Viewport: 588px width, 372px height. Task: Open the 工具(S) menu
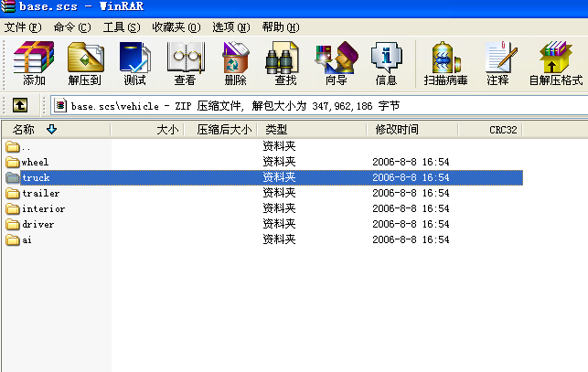click(122, 27)
